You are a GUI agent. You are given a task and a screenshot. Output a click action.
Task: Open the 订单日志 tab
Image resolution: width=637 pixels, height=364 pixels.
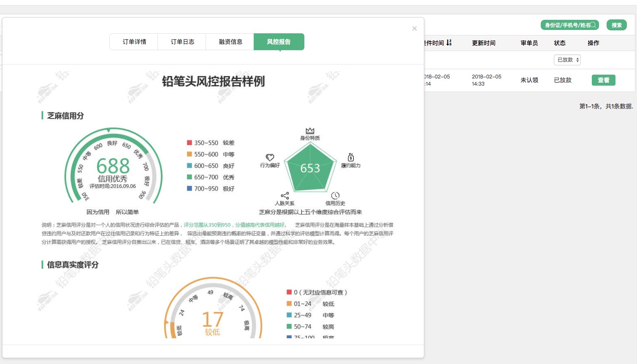(x=182, y=42)
